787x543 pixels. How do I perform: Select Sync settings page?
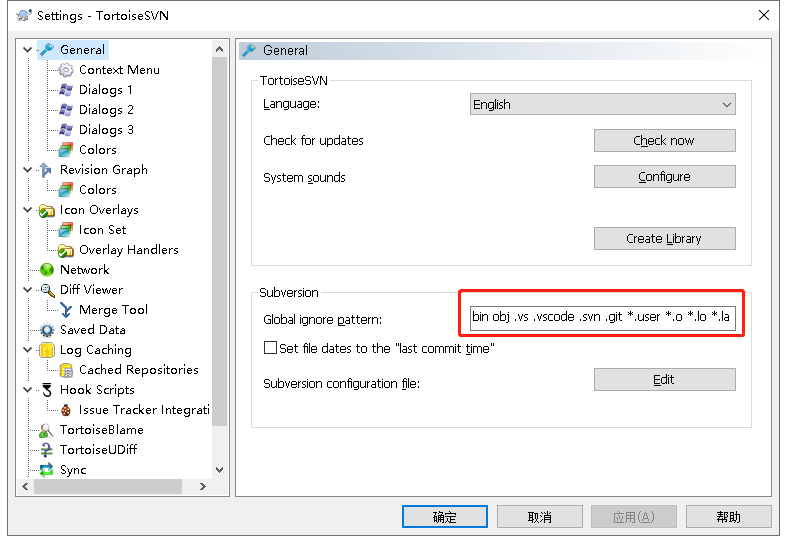[x=73, y=470]
